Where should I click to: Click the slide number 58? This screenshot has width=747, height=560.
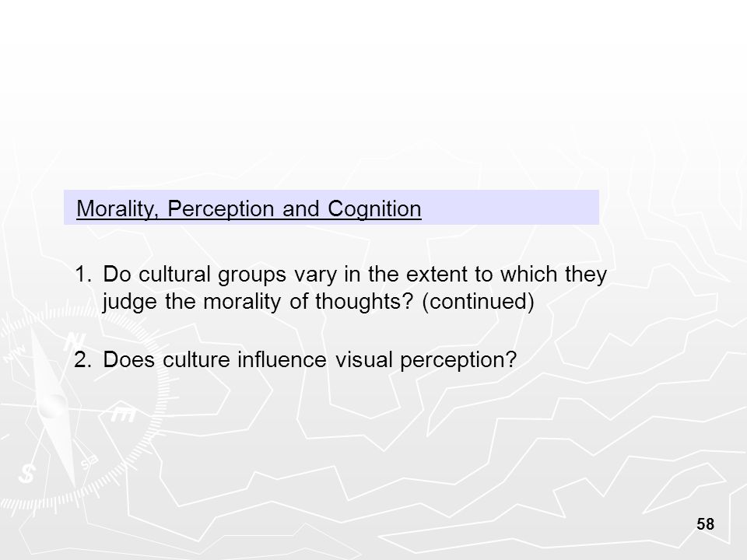point(705,523)
